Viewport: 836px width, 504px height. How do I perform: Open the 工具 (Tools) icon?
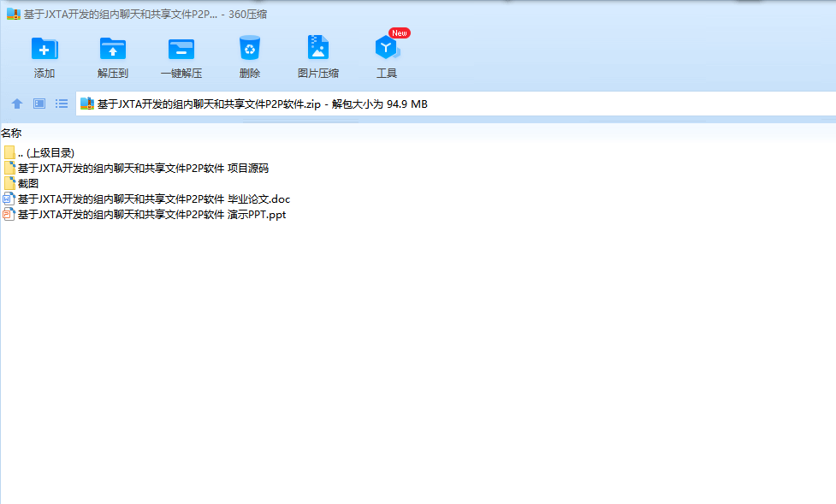(387, 47)
